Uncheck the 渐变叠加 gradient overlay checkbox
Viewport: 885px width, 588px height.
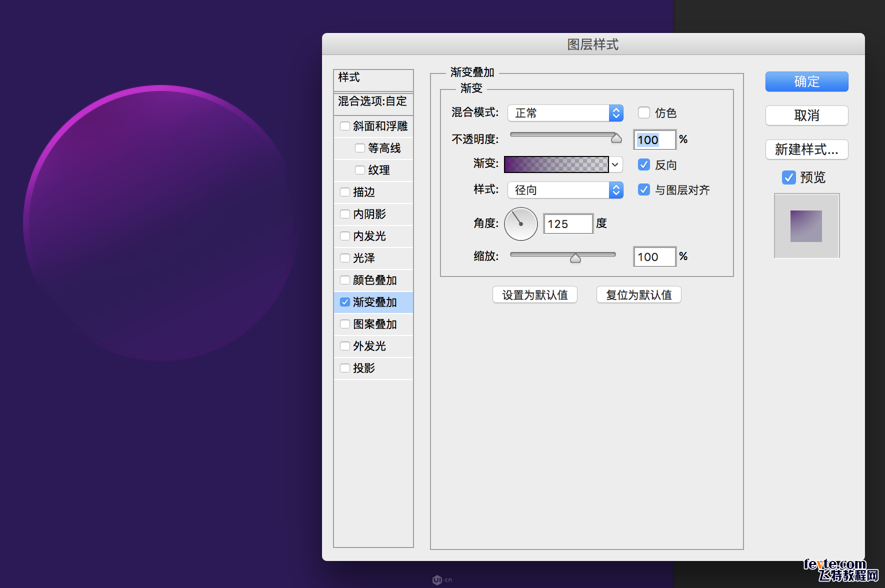click(x=345, y=302)
